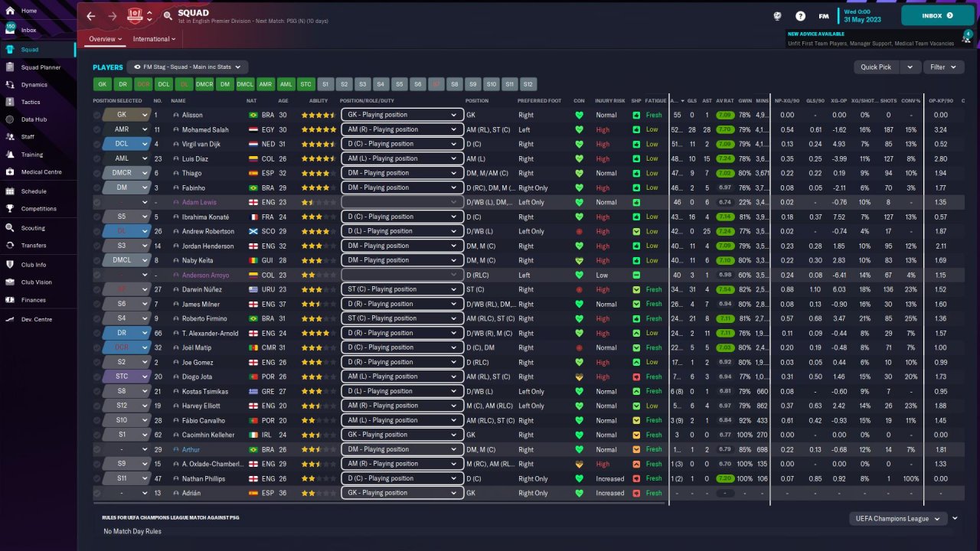
Task: Select the STC position button
Action: 305,84
